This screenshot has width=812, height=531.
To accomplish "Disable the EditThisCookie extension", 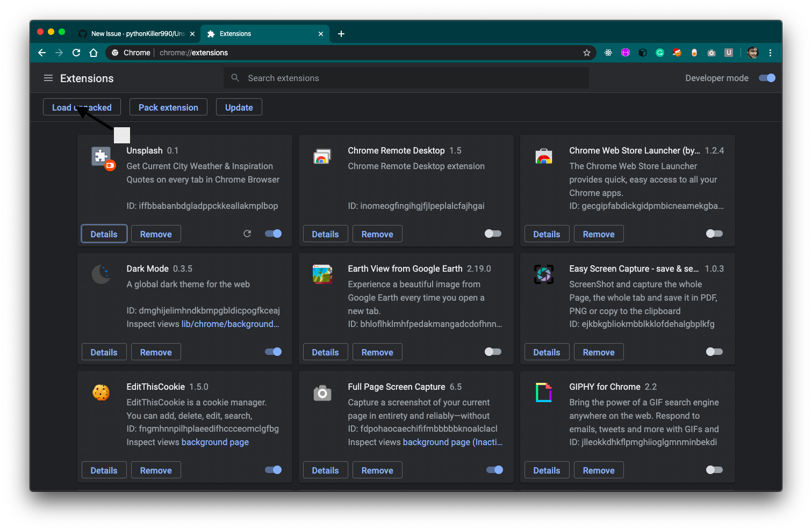I will [x=274, y=470].
